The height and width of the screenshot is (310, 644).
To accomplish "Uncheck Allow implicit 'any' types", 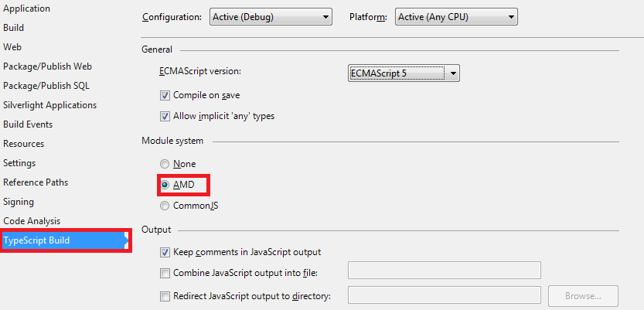I will (165, 117).
